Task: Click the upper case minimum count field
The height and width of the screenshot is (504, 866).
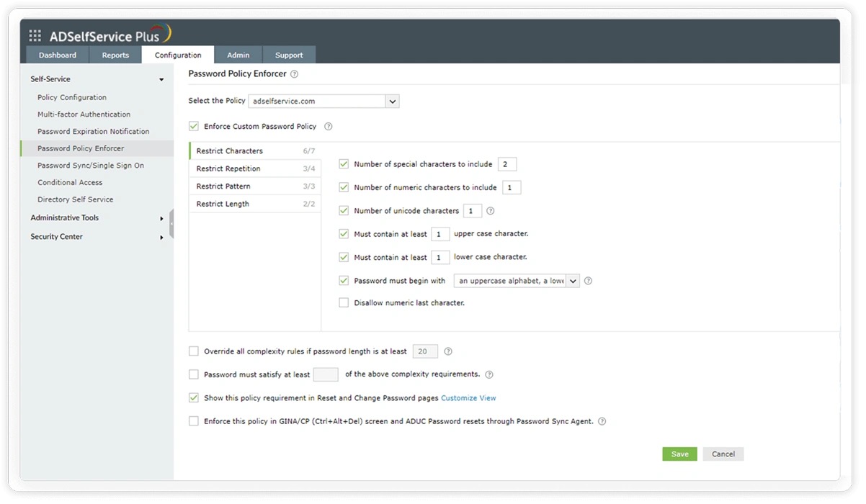Action: (440, 234)
